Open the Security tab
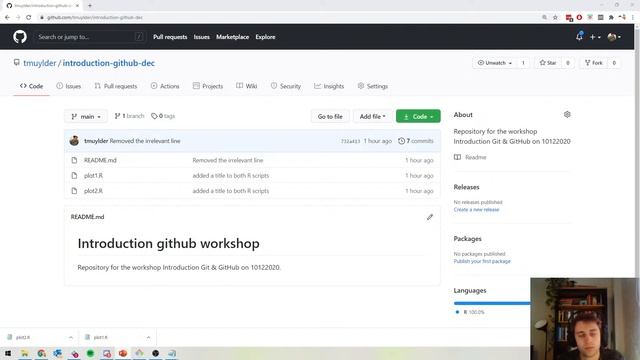This screenshot has height=360, width=640. [286, 86]
